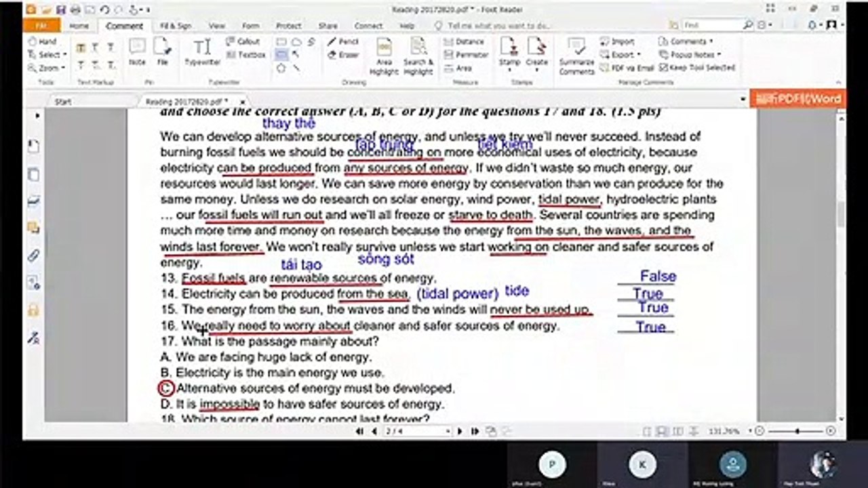This screenshot has height=488, width=868.
Task: Switch to the View ribbon tab
Action: [217, 26]
